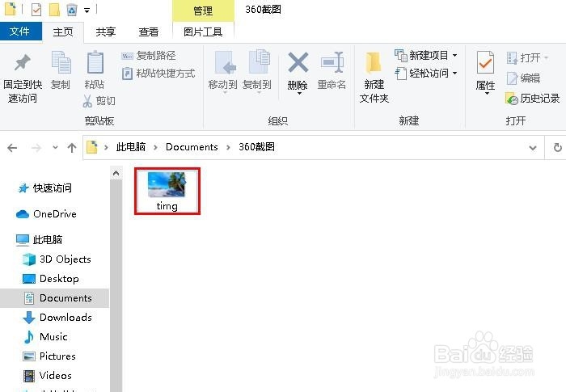Open the Customize Quick Access Toolbar dropdown

tap(87, 11)
